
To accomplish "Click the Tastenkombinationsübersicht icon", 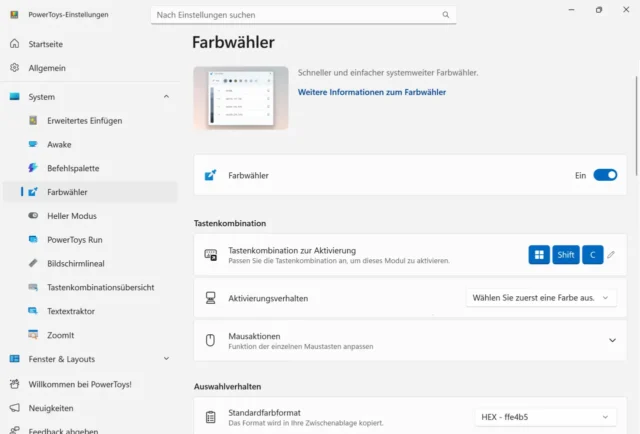I will pyautogui.click(x=33, y=287).
